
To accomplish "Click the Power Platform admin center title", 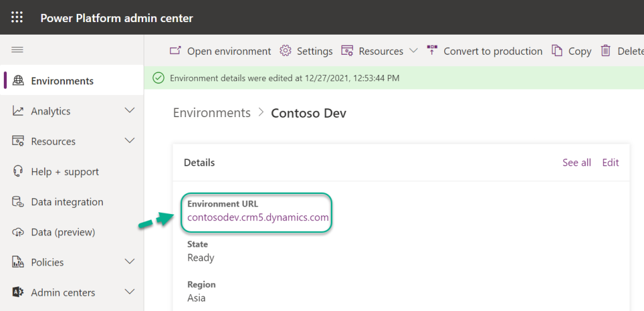I will (117, 18).
